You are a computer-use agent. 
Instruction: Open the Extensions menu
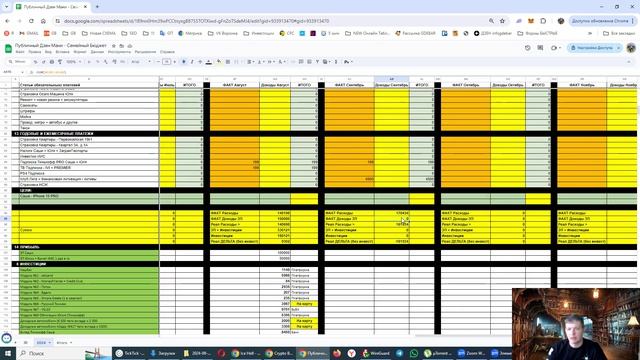click(x=145, y=52)
